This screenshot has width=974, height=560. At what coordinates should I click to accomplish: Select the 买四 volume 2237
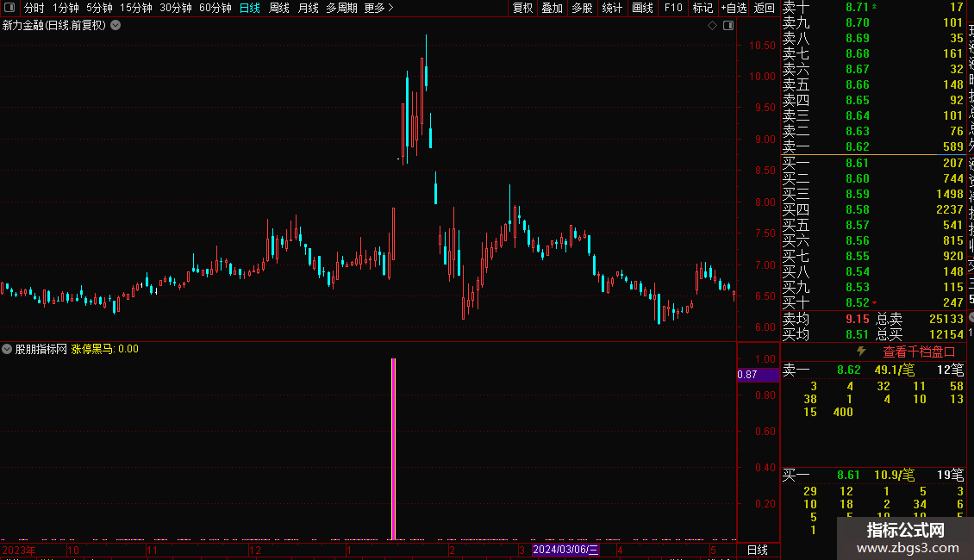coord(949,209)
